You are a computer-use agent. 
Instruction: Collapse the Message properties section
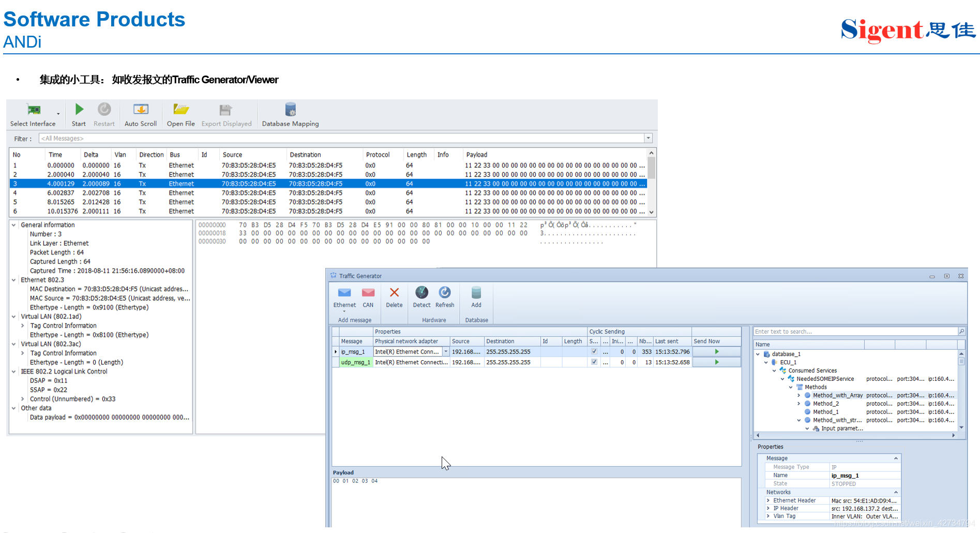896,458
